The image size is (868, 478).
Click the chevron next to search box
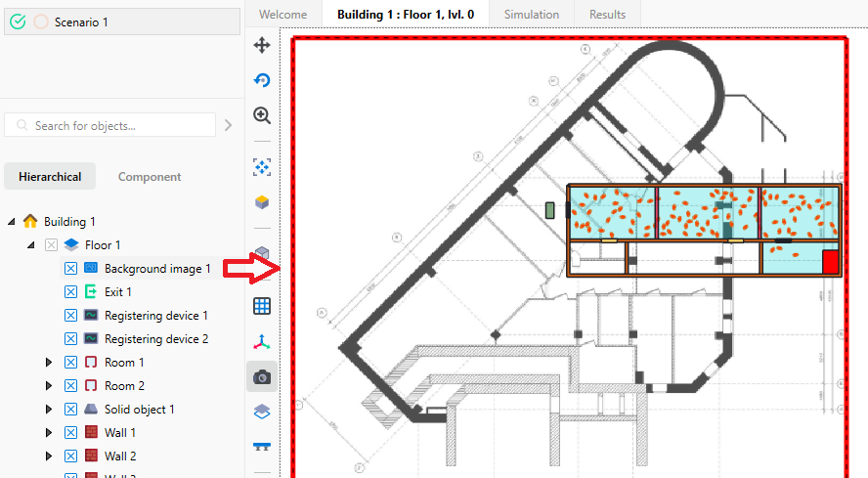coord(228,125)
